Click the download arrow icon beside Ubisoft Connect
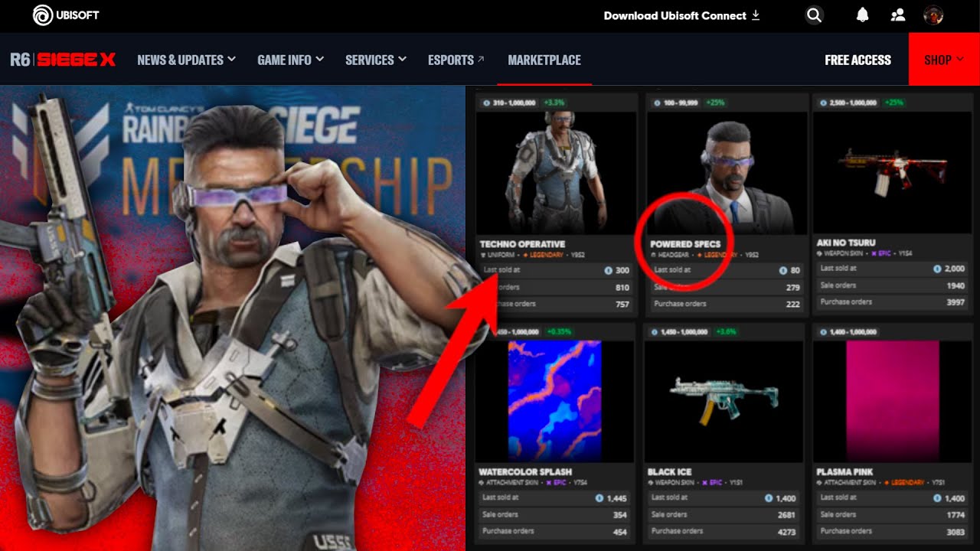 pyautogui.click(x=756, y=15)
